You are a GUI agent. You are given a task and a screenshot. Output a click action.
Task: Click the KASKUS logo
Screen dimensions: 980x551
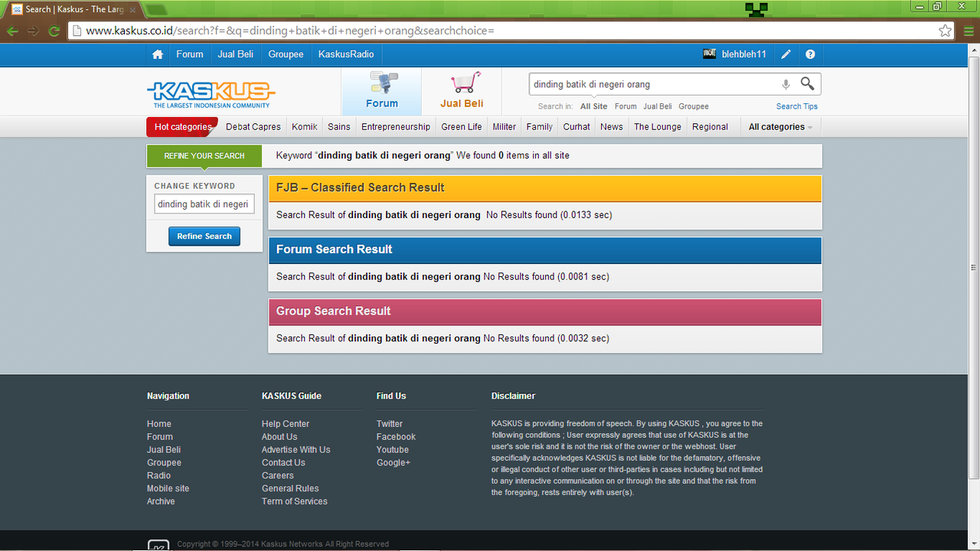tap(211, 95)
